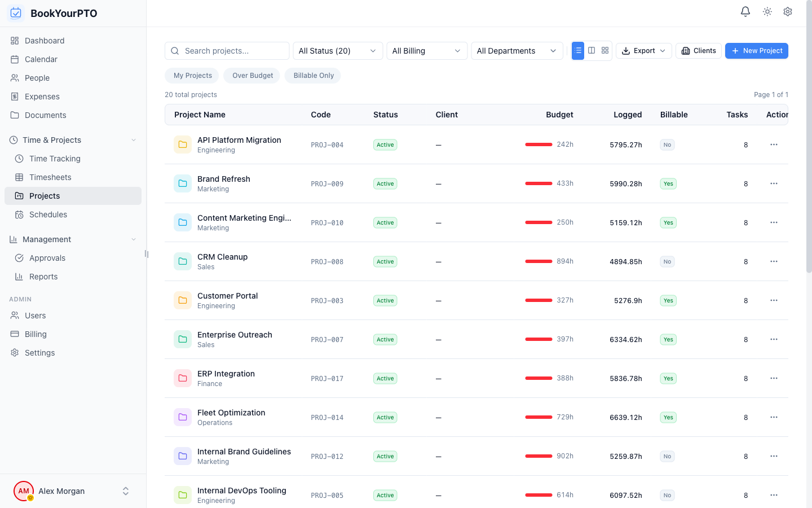Screen dimensions: 812x508
Task: Create a New Project
Action: [x=756, y=50]
